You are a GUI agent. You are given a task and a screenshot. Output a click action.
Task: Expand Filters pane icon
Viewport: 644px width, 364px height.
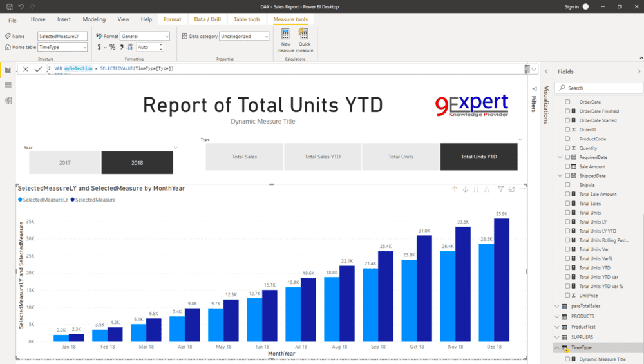(535, 89)
